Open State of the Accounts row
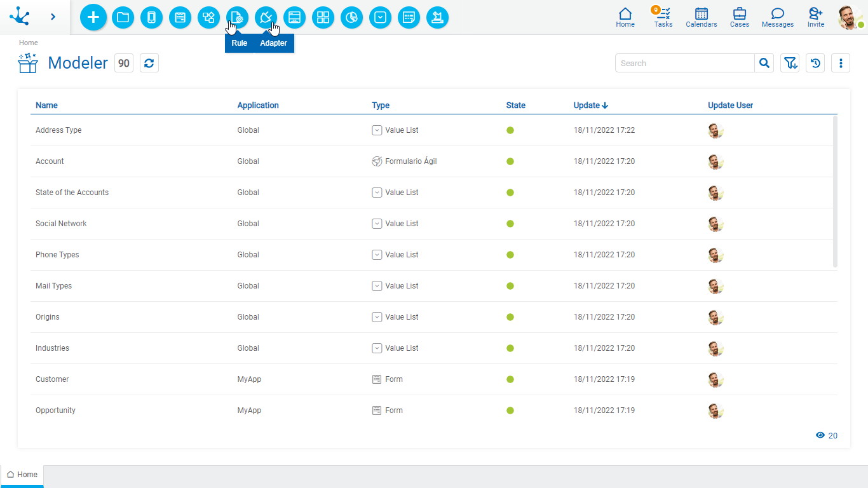 [432, 193]
